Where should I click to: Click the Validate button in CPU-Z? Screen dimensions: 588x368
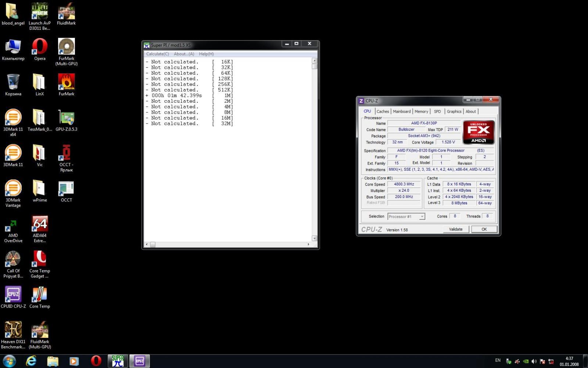coord(456,229)
